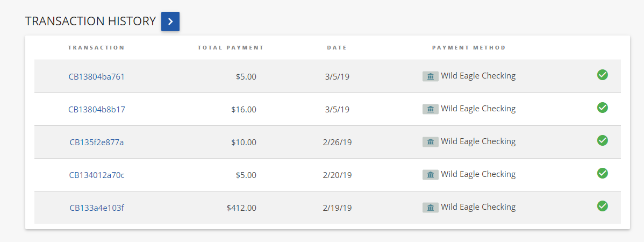
Task: Click green checkmark in $16.00 row
Action: tap(603, 108)
